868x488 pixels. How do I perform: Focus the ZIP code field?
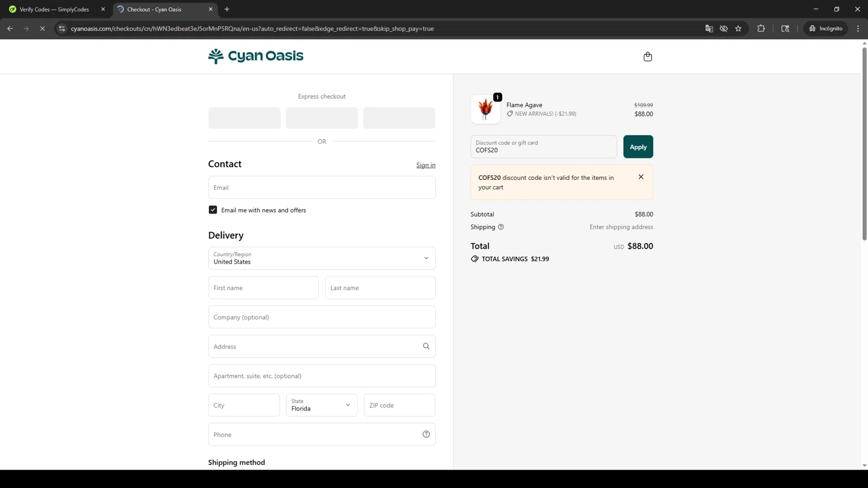[x=399, y=405]
